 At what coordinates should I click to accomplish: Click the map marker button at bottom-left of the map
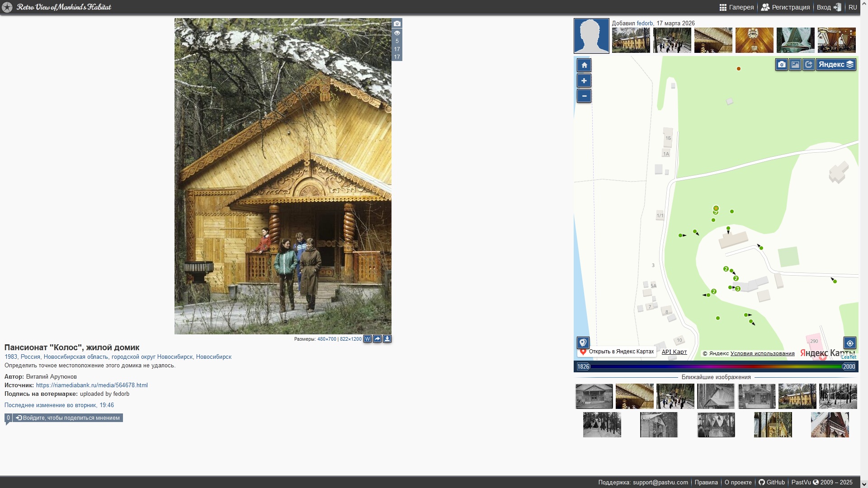pyautogui.click(x=583, y=343)
